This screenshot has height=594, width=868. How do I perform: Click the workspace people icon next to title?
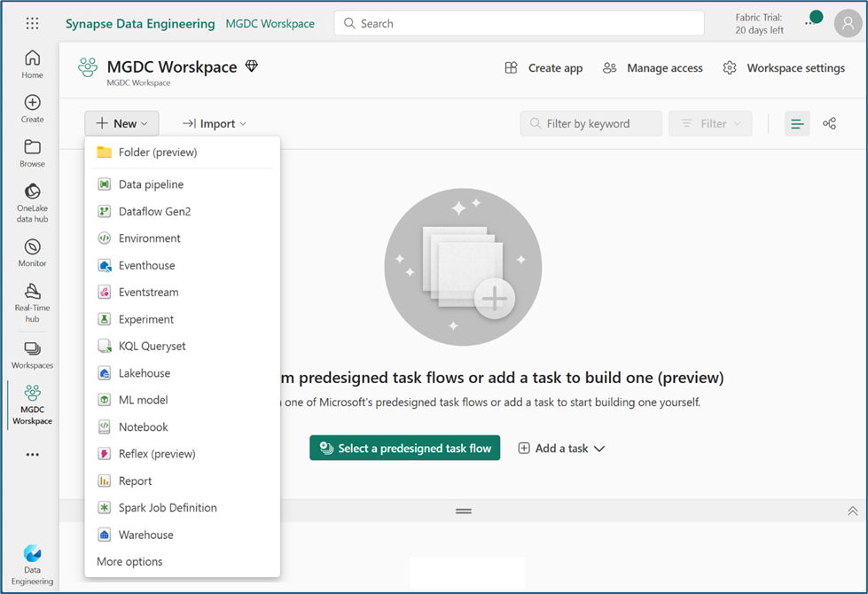point(88,67)
